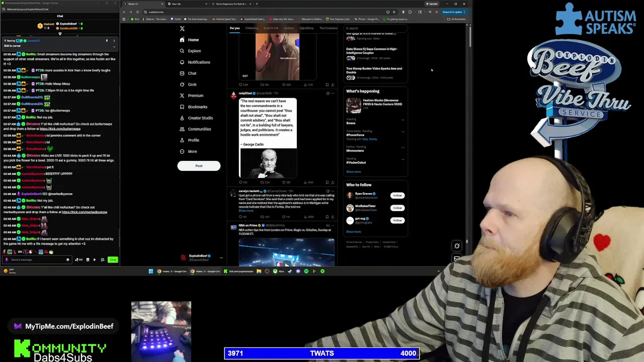Show more under Who to follow
The image size is (644, 362).
point(353,232)
